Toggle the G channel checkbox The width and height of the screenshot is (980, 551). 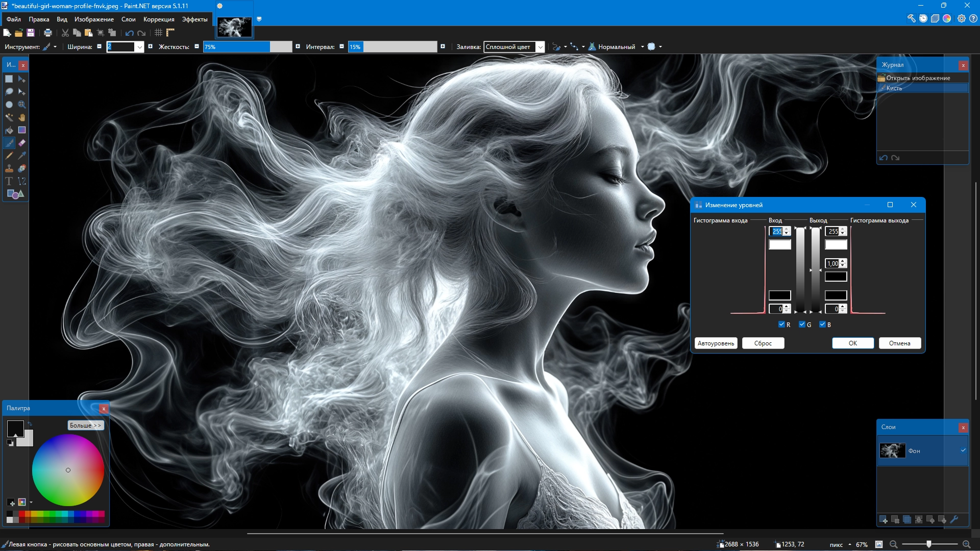click(802, 324)
